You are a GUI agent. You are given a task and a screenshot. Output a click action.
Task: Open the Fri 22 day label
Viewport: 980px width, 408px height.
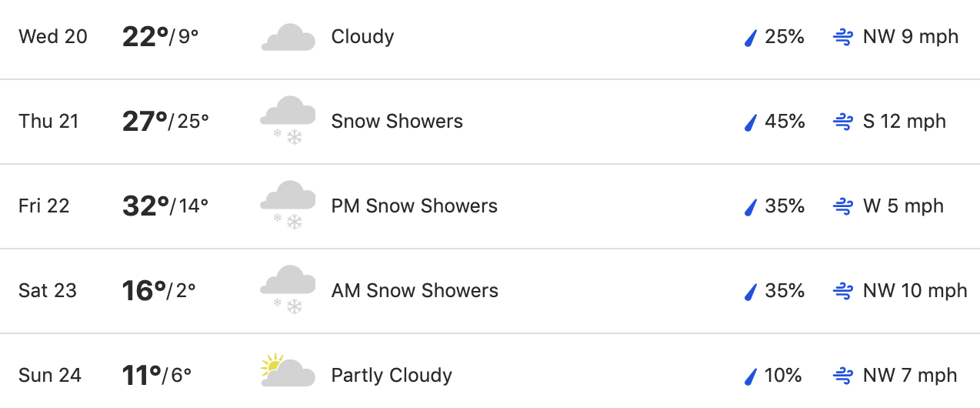pyautogui.click(x=44, y=206)
